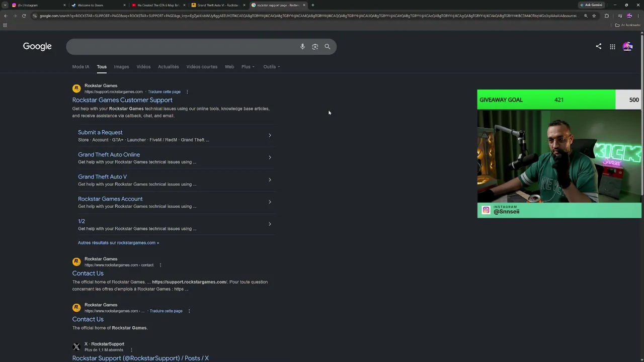Expand the Grand Theft Auto Online chevron

[270, 157]
